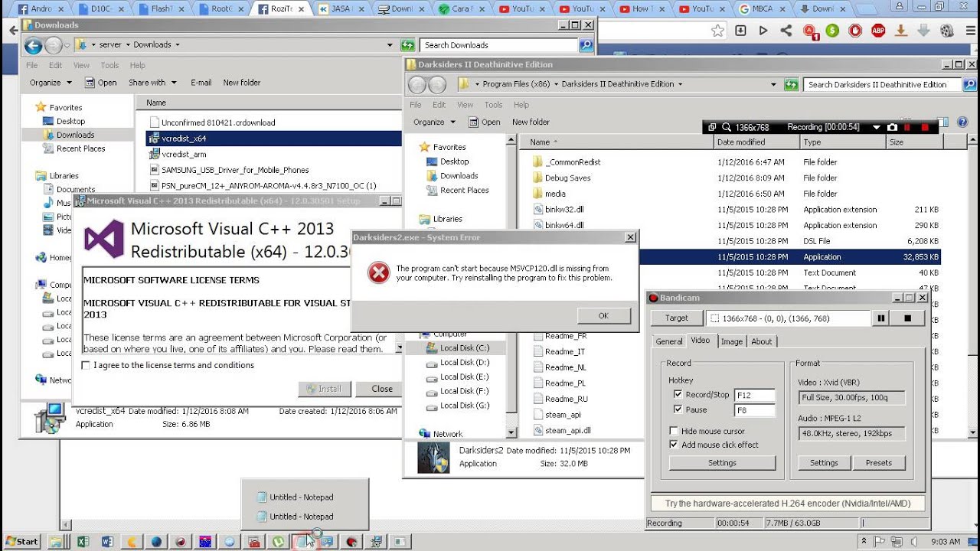Viewport: 980px width, 551px height.
Task: Click green refresh icon in Darksiders II address bar
Action: 792,84
